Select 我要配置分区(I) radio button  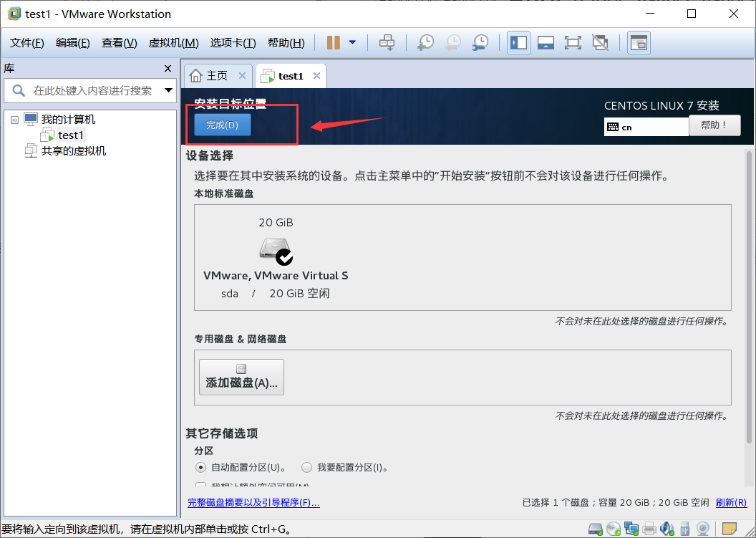[306, 467]
